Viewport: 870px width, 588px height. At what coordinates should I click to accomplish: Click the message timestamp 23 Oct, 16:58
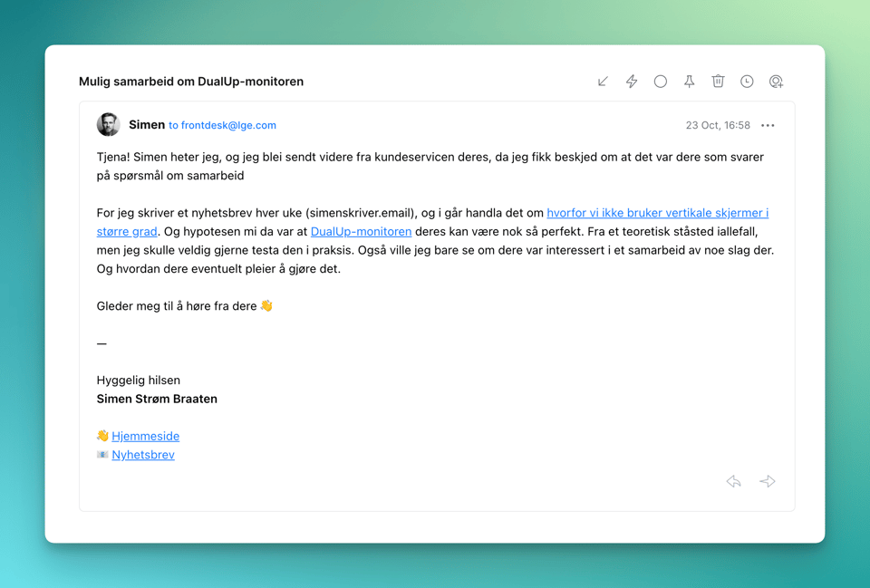click(x=718, y=126)
